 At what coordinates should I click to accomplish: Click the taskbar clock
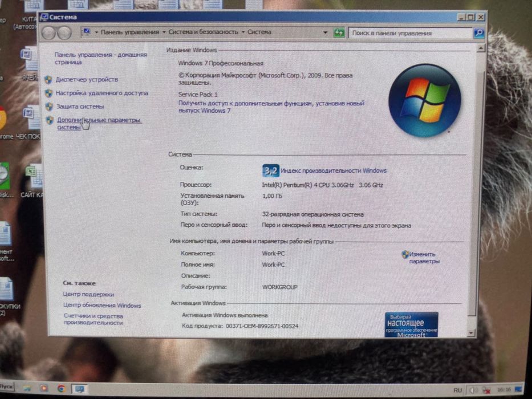504,390
